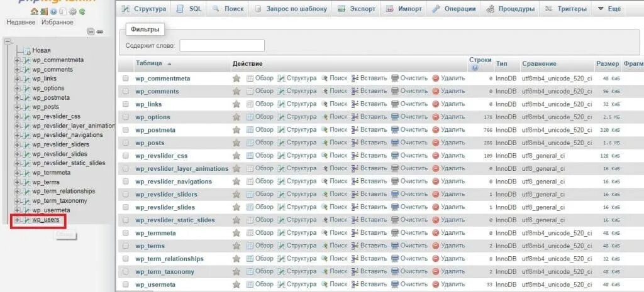This screenshot has height=292, width=644.
Task: Expand wp_commentmeta in navigation tree
Action: 17,60
